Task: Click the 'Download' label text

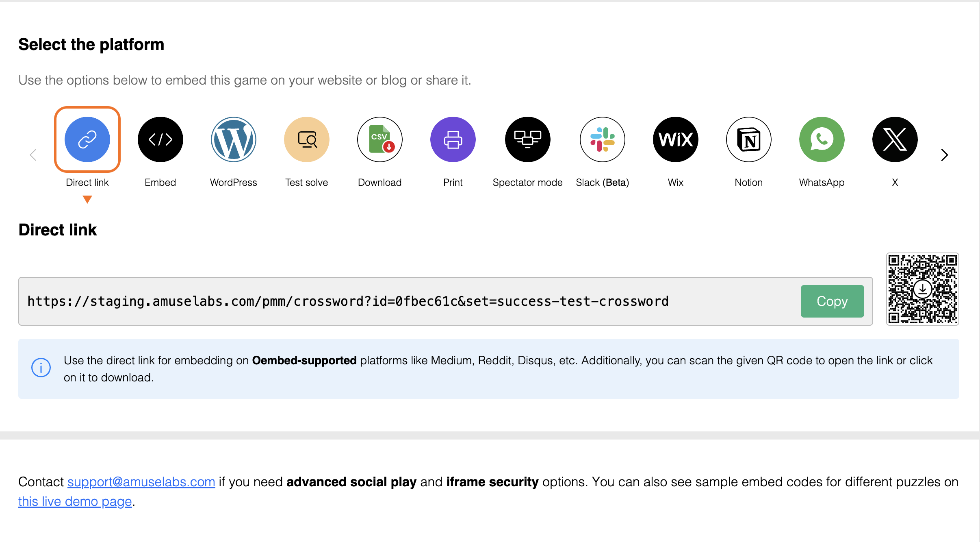Action: click(380, 183)
